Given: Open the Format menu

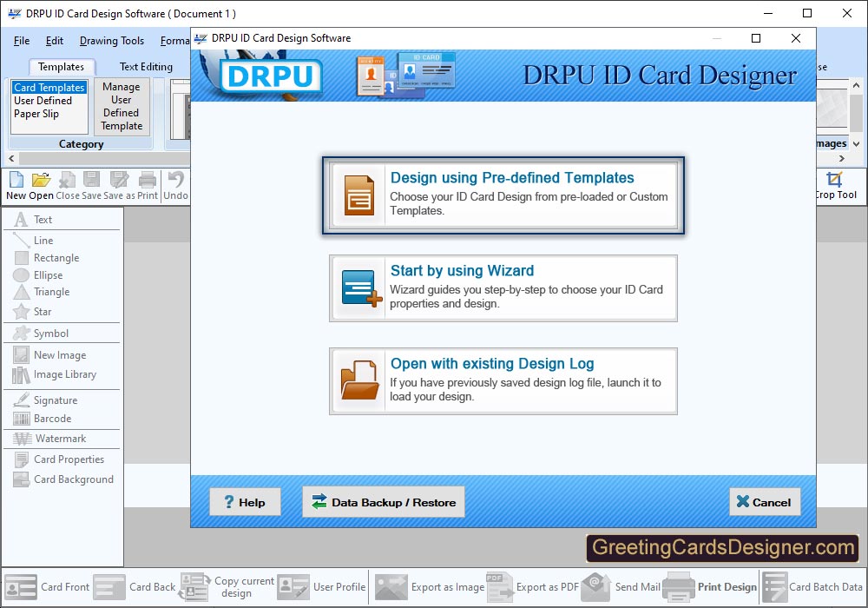Looking at the screenshot, I should [x=175, y=41].
